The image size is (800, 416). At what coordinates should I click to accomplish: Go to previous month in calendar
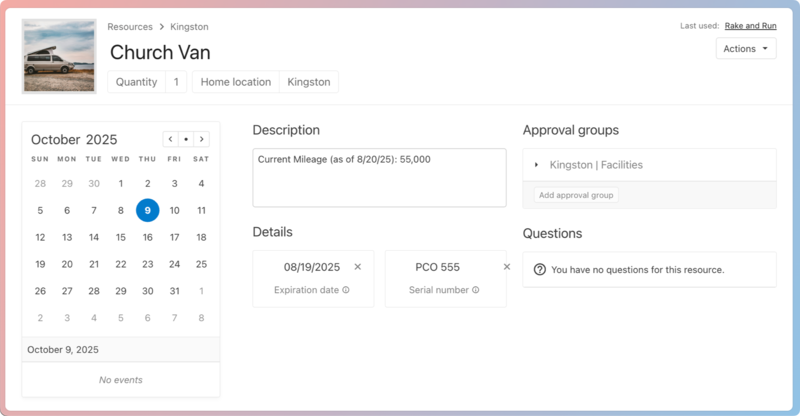coord(171,140)
